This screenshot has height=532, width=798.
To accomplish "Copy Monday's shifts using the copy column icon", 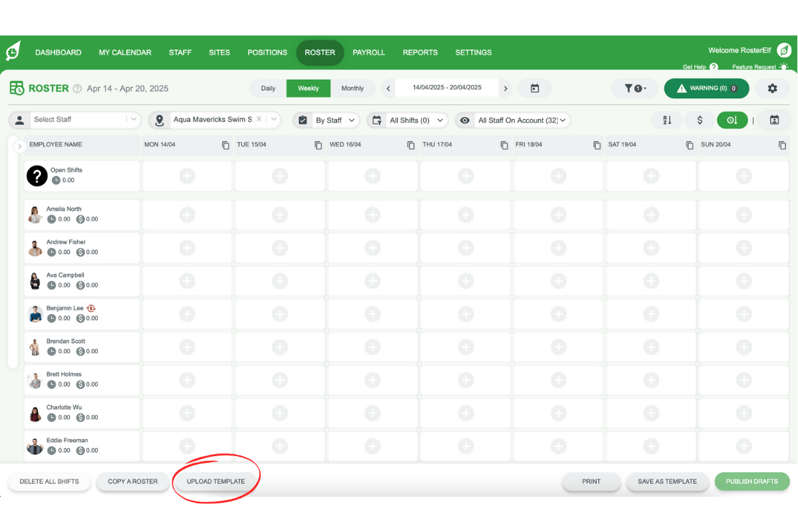I will pos(225,144).
